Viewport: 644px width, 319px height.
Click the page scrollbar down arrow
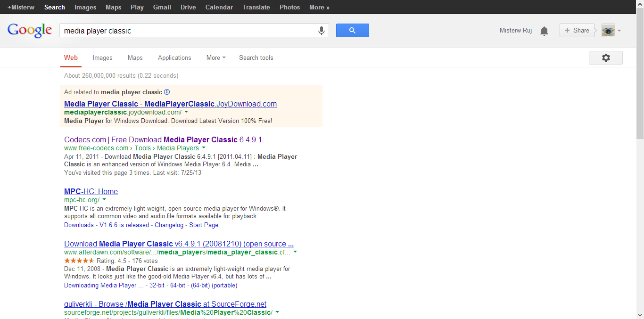(640, 315)
